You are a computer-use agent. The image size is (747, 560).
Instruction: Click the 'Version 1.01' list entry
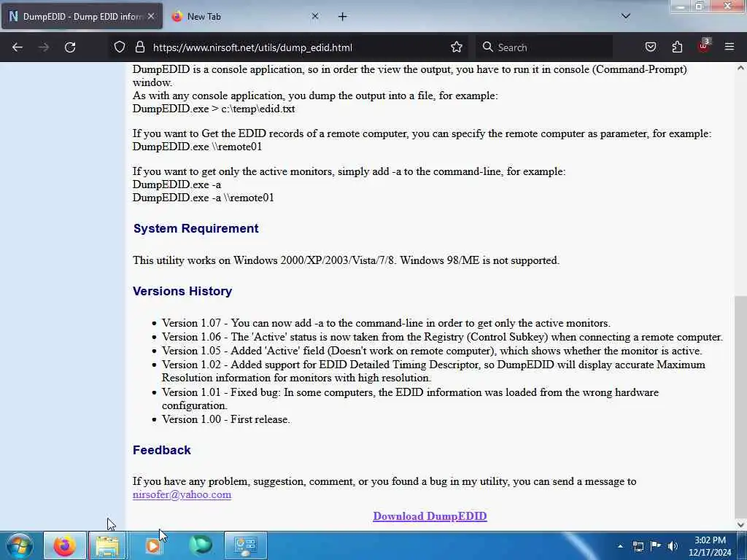410,399
